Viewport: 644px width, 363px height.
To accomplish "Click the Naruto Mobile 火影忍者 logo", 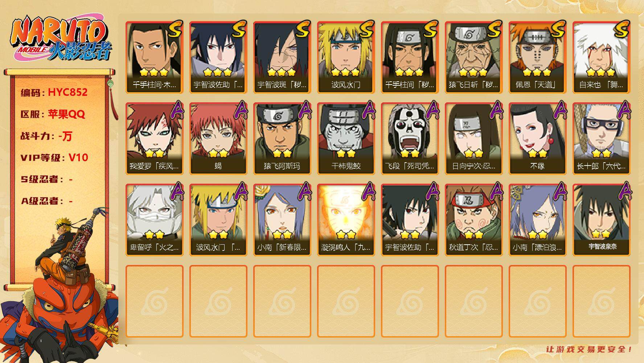I will coord(61,40).
